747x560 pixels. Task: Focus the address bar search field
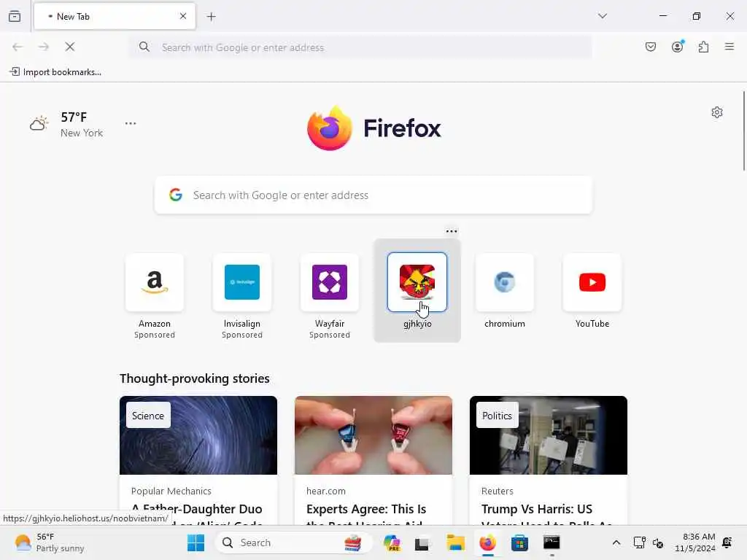point(360,47)
